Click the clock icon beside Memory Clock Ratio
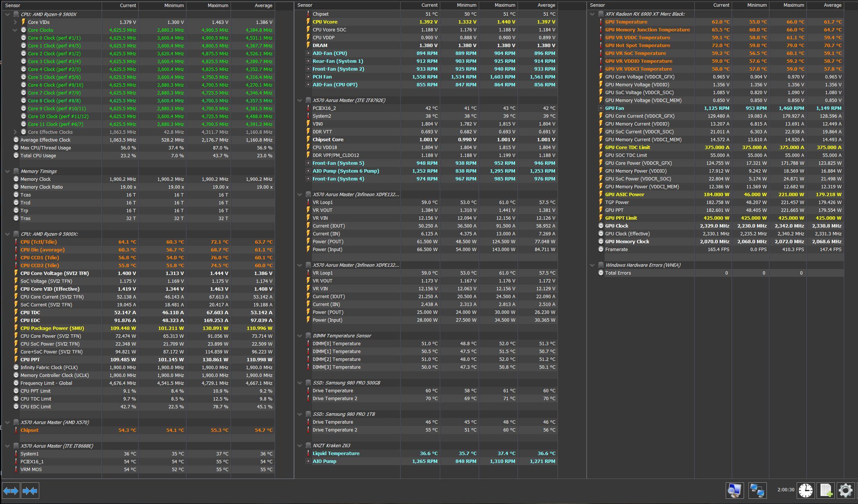Viewport: 858px width, 504px height. coord(16,187)
